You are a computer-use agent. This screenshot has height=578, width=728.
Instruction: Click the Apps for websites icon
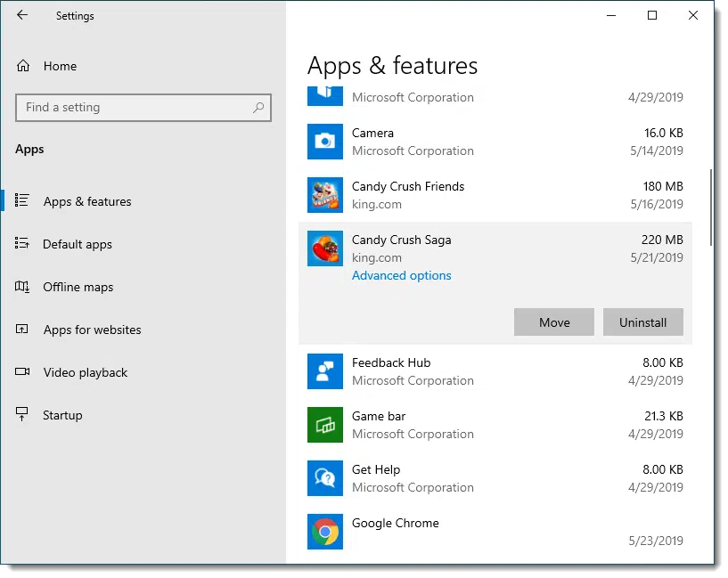pos(21,330)
